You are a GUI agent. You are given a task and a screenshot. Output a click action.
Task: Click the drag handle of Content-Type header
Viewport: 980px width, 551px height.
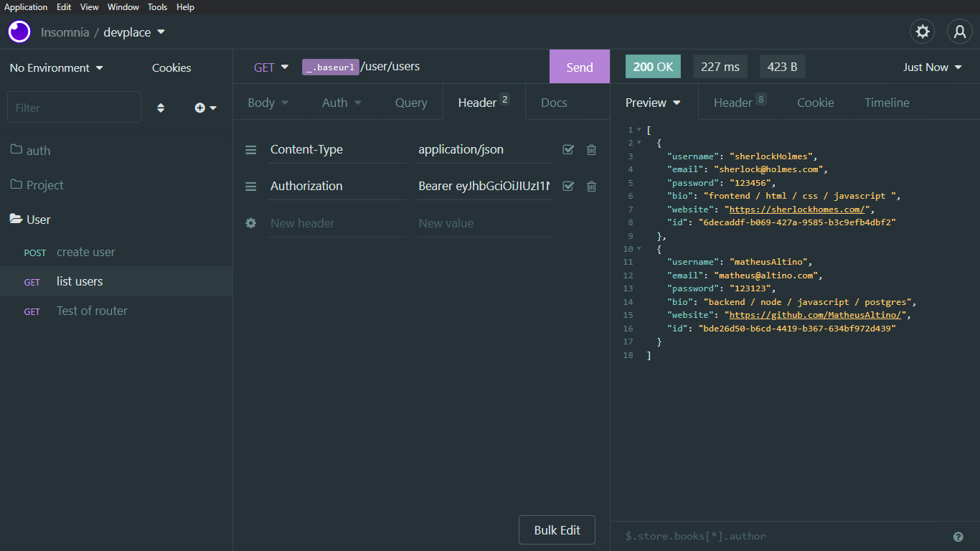click(251, 150)
